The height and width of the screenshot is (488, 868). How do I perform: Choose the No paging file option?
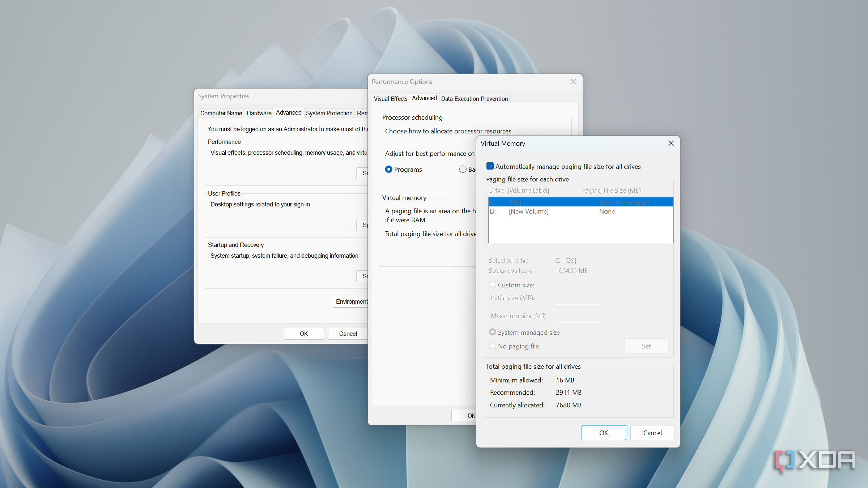(x=493, y=346)
